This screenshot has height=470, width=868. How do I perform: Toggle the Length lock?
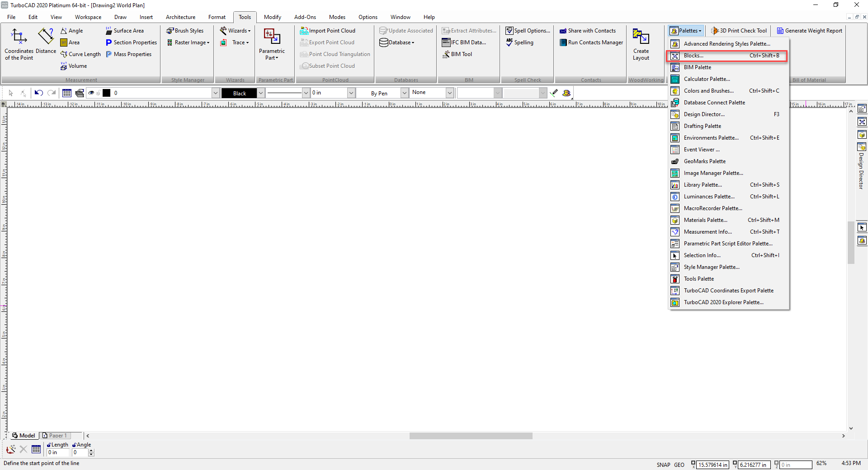pos(49,445)
